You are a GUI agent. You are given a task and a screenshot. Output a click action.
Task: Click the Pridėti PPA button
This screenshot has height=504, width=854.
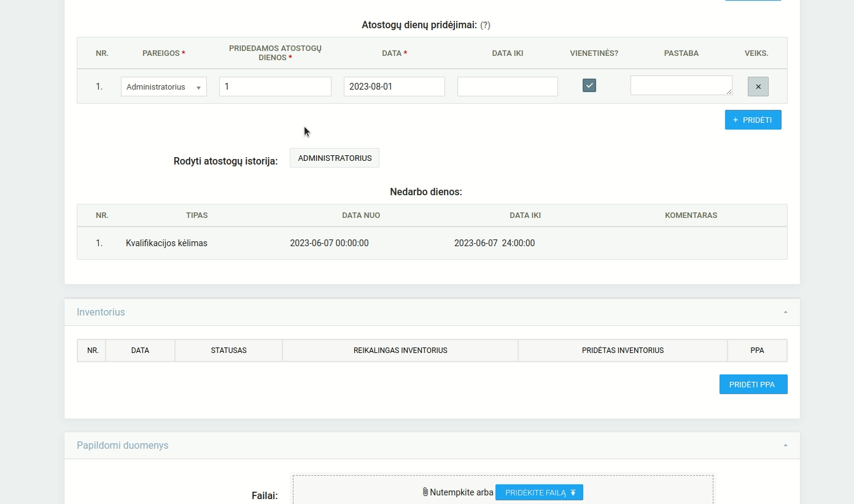click(753, 384)
